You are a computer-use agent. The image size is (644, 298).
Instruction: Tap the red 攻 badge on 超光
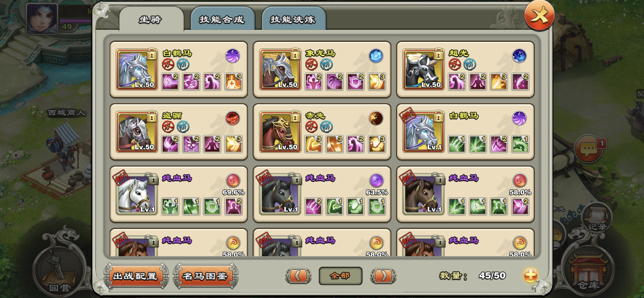point(455,64)
